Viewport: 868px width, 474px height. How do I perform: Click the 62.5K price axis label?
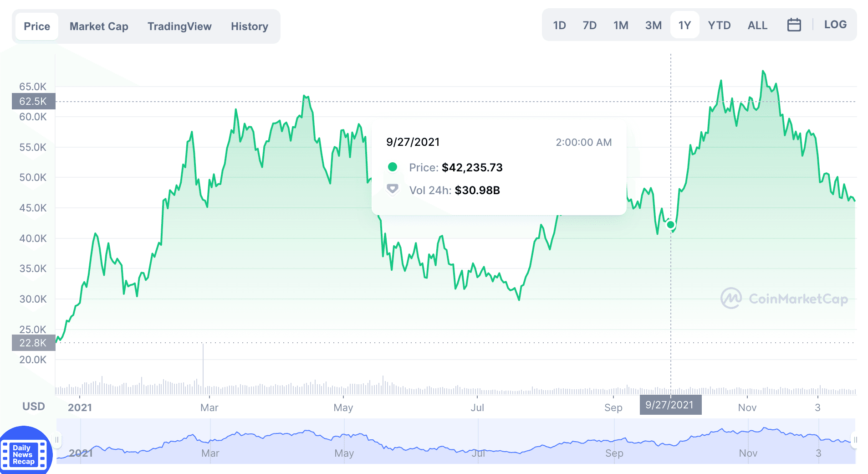pos(33,101)
